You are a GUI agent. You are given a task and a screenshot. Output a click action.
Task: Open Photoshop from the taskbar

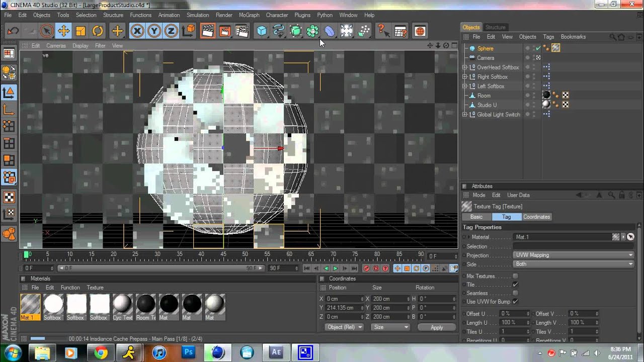pos(189,352)
